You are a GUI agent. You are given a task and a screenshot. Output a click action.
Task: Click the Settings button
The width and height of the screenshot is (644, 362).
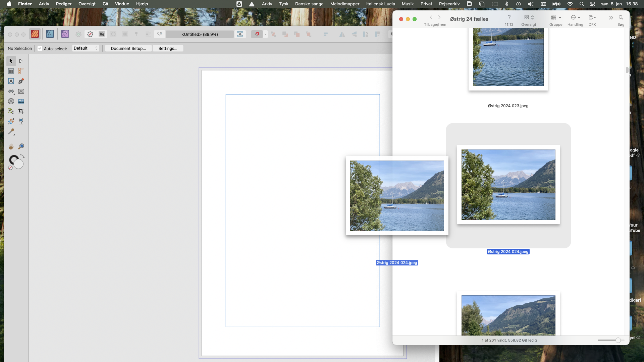[x=168, y=49]
